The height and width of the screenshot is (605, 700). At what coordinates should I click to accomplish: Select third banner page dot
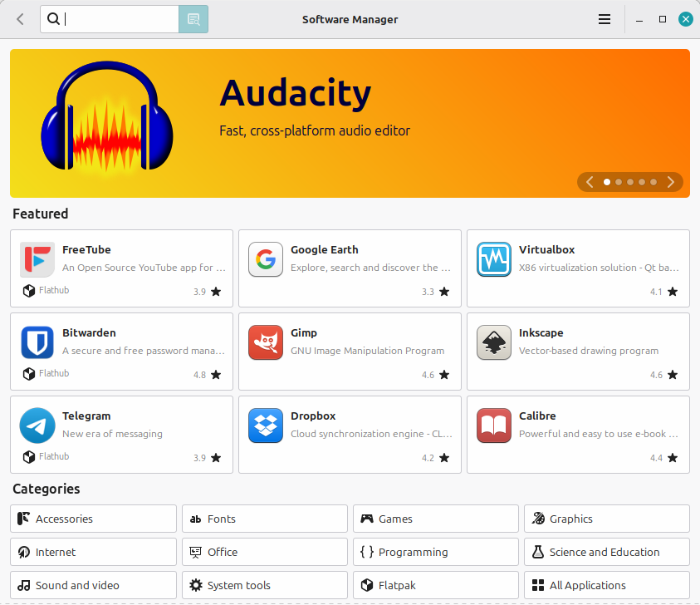(x=630, y=182)
